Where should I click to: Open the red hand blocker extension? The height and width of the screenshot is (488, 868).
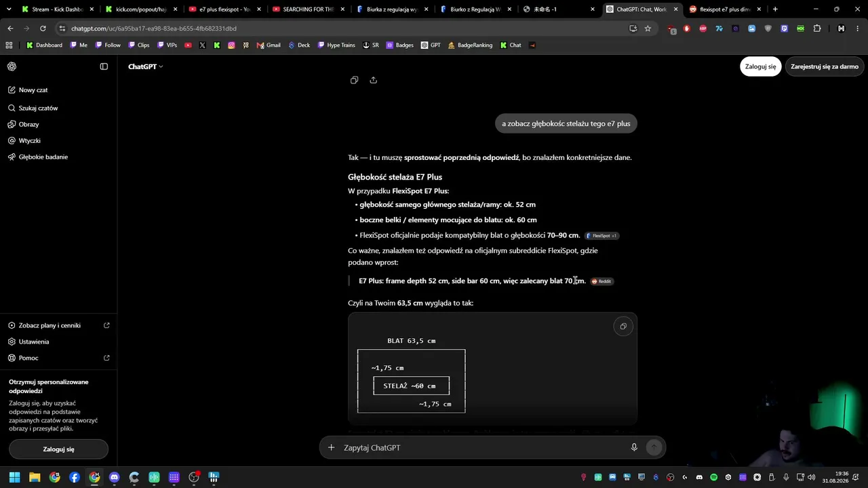click(686, 28)
